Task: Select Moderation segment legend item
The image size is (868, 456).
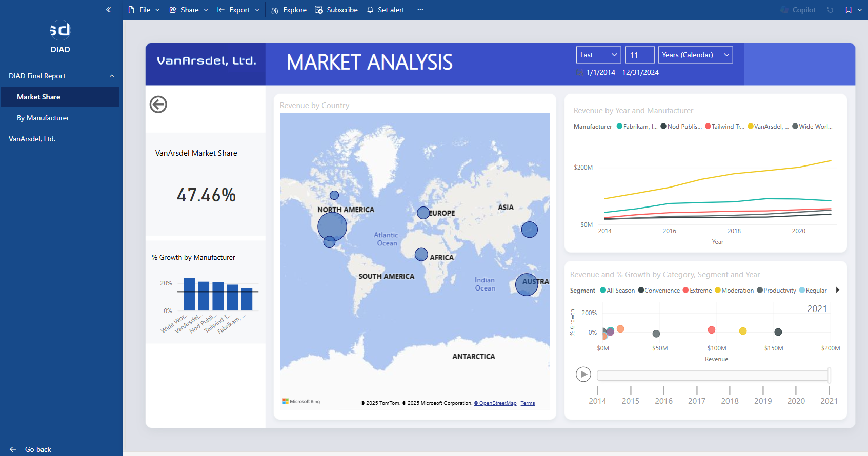Action: (734, 291)
